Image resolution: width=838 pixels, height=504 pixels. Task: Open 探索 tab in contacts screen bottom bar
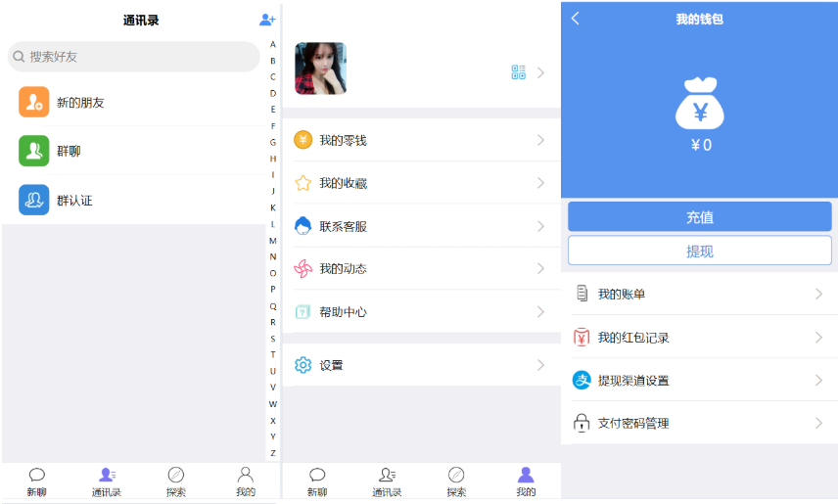(176, 481)
